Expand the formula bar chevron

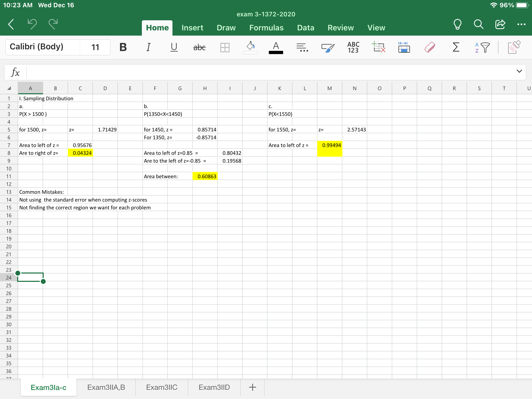[x=519, y=71]
